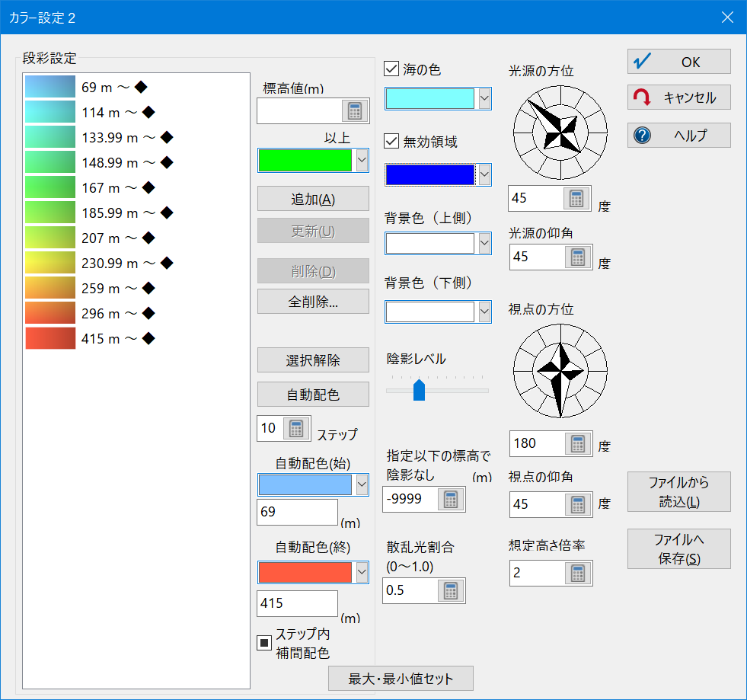Select the 69 m color step

point(136,87)
